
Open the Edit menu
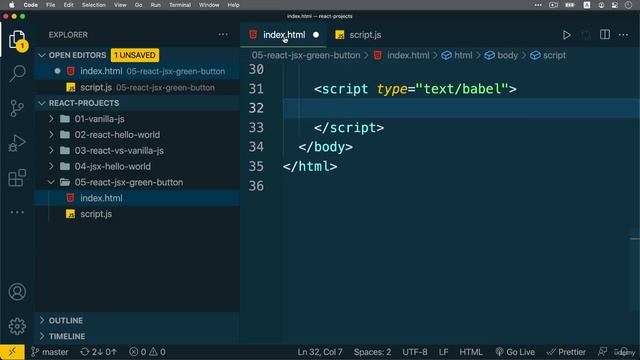tap(69, 5)
